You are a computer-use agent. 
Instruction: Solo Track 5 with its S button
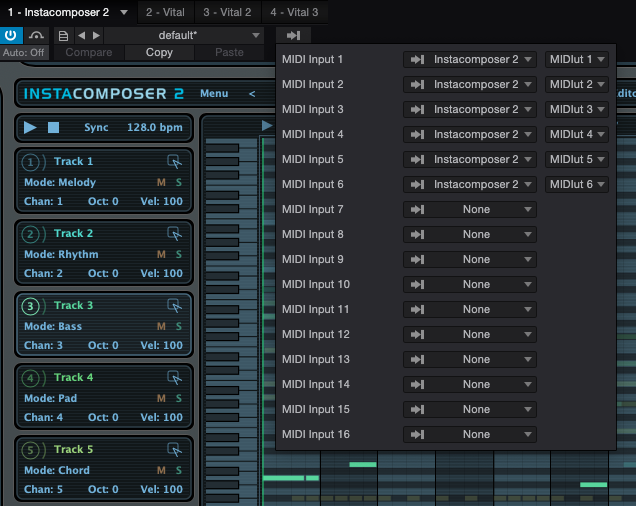point(178,470)
